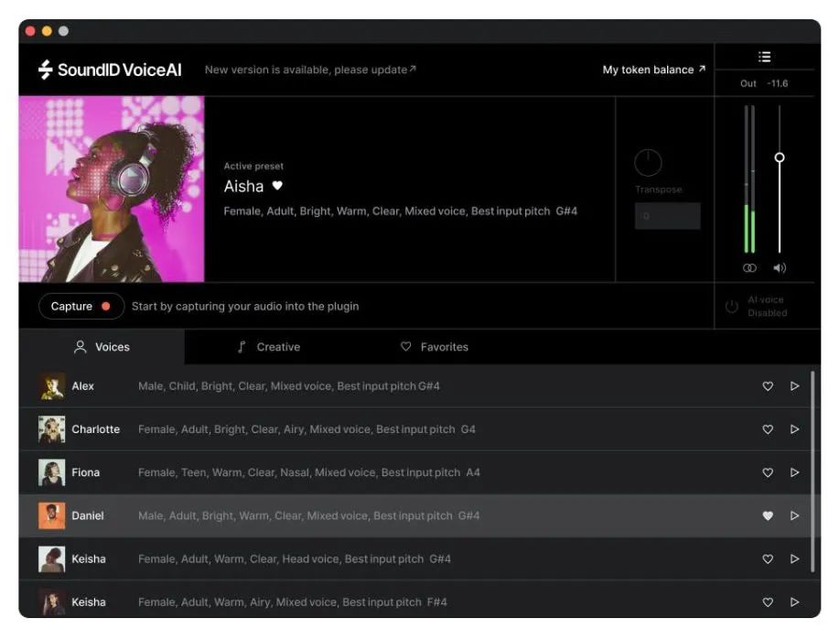Open the list menu icon at top right
This screenshot has height=629, width=840.
[x=764, y=57]
